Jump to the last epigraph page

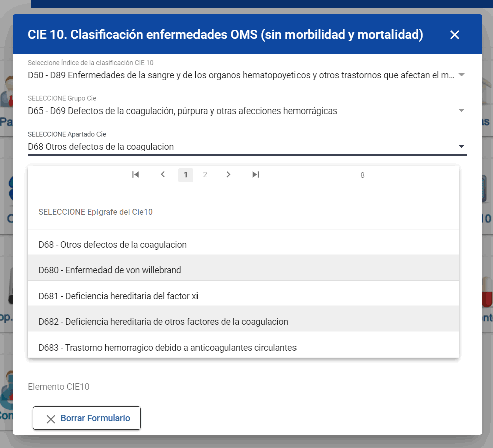click(256, 174)
